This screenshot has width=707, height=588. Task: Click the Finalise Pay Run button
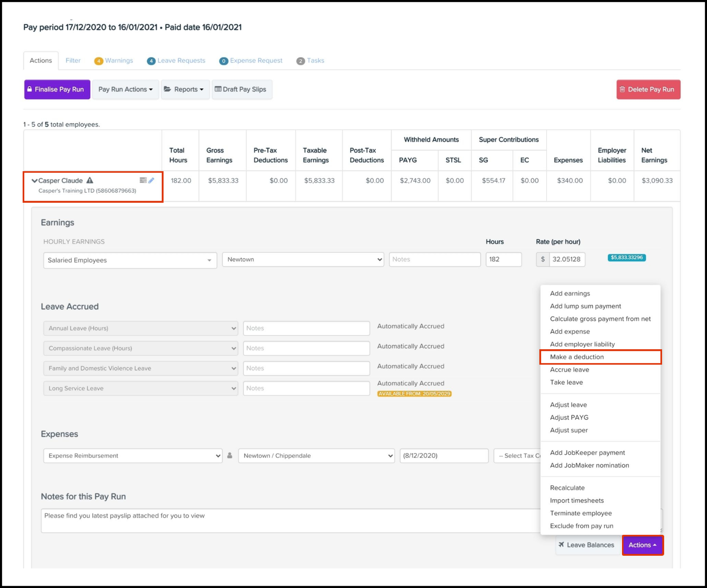[x=57, y=90]
